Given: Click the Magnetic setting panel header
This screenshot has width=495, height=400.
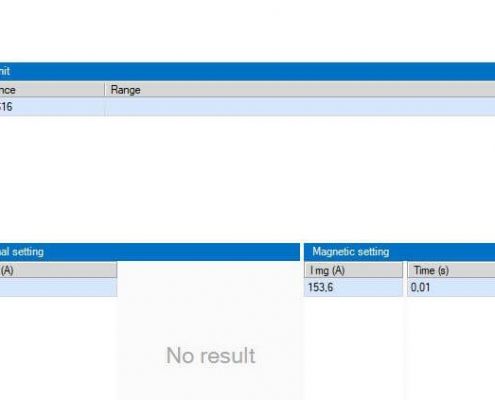Looking at the screenshot, I should tap(399, 252).
